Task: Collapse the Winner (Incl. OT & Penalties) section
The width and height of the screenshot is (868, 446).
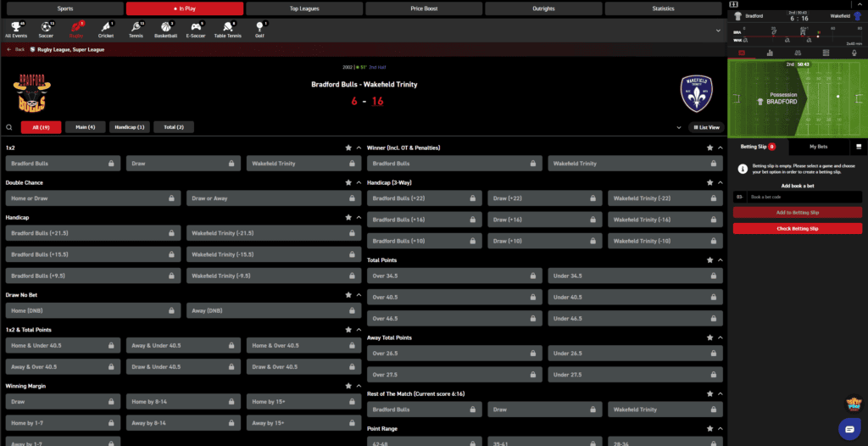Action: pyautogui.click(x=721, y=148)
